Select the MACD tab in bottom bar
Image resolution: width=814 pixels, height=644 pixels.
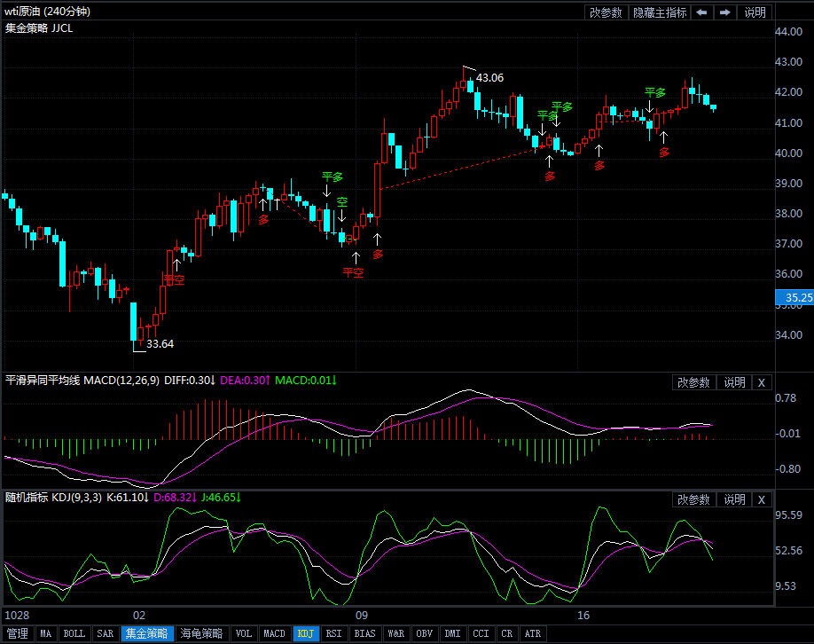pyautogui.click(x=275, y=633)
